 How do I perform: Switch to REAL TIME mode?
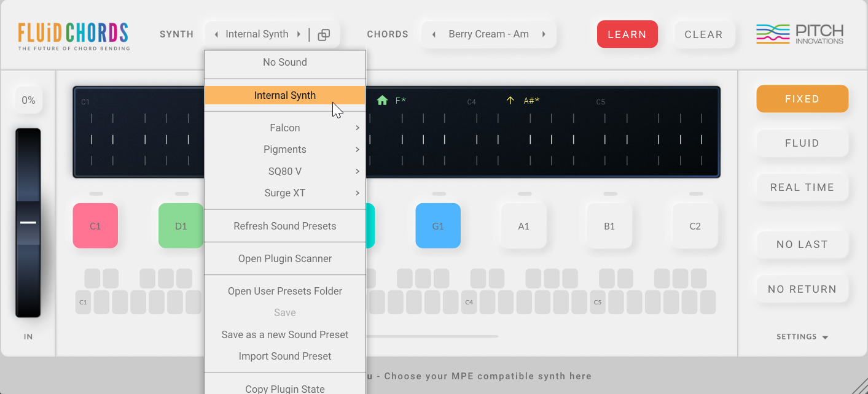pyautogui.click(x=802, y=187)
